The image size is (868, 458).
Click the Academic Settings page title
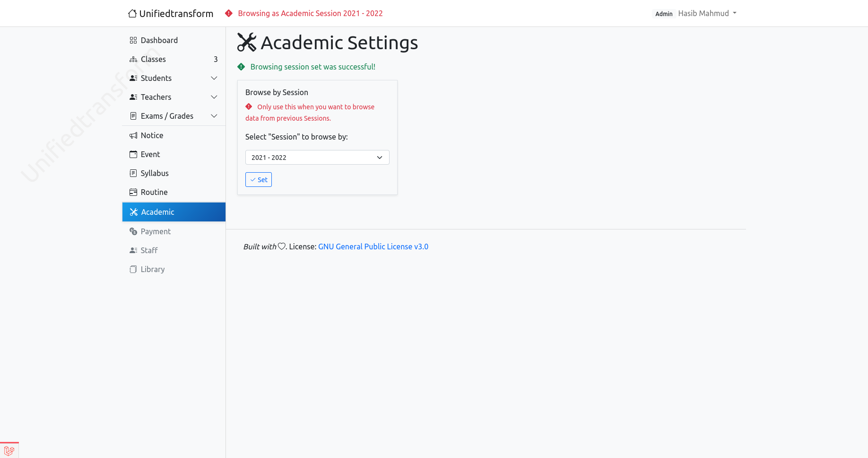(339, 43)
